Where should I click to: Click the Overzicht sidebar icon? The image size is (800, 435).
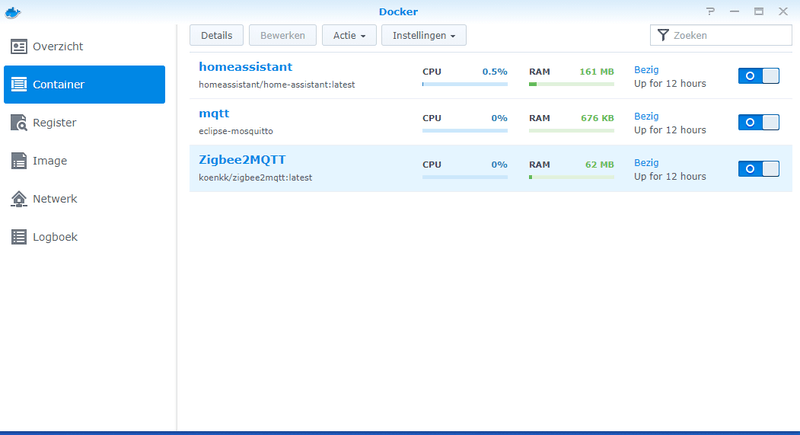(x=19, y=46)
